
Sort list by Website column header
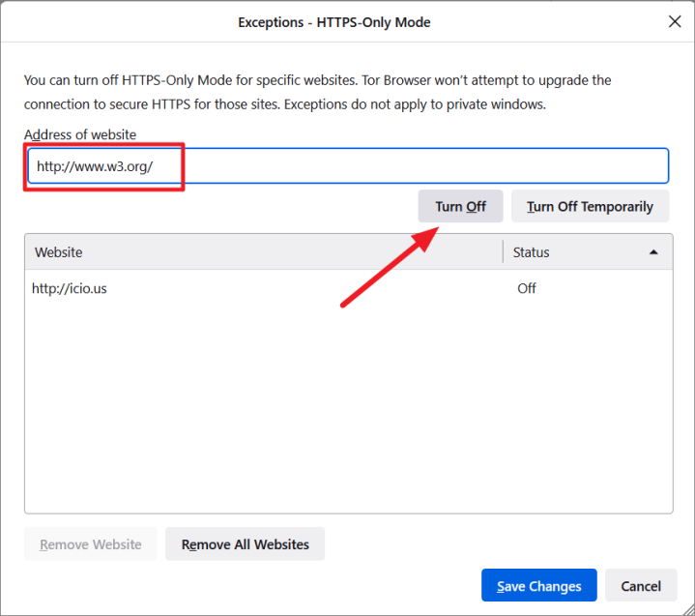261,252
